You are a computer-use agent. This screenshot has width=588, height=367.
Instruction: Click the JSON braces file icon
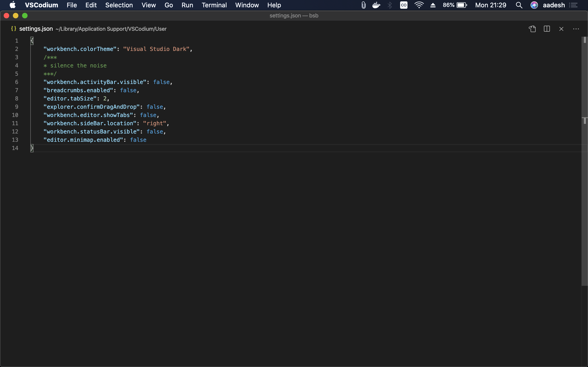14,29
